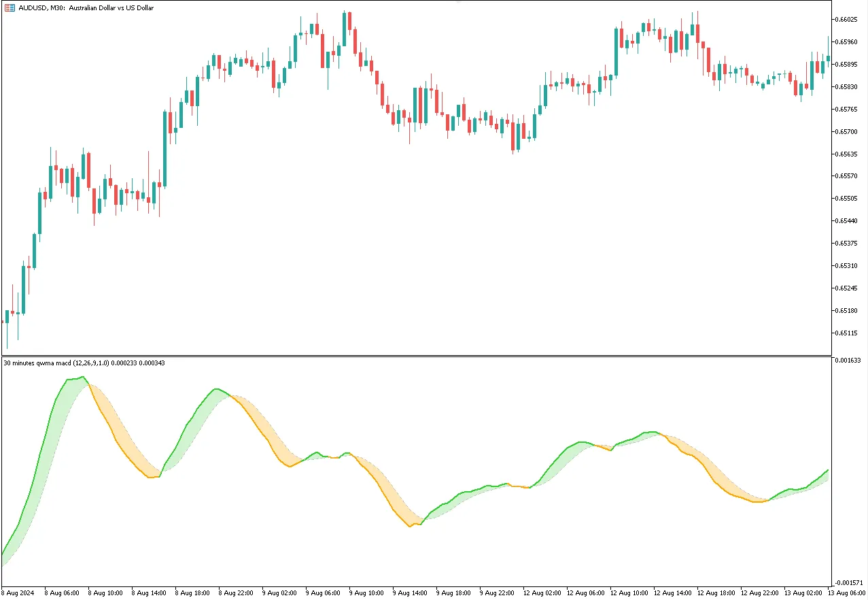Click the 9 Aug 02:00 time label

pos(279,593)
